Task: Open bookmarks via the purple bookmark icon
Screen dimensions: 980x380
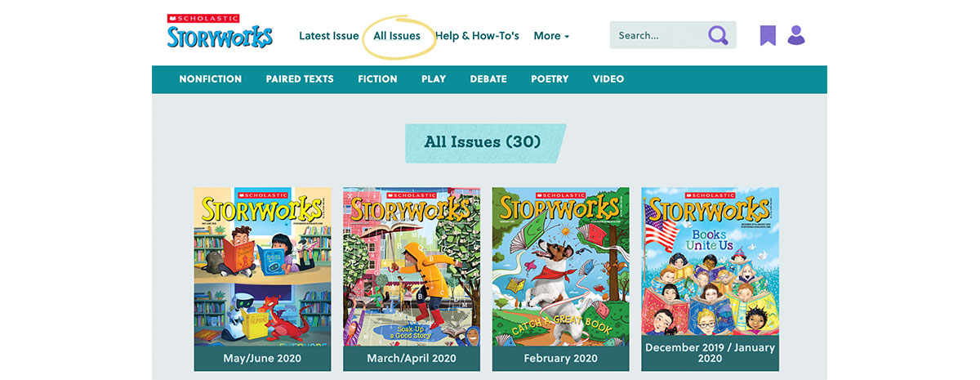Action: (768, 35)
